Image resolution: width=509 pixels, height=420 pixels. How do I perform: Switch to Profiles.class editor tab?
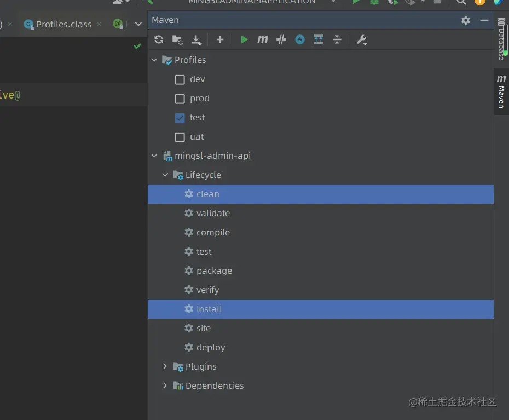(63, 24)
